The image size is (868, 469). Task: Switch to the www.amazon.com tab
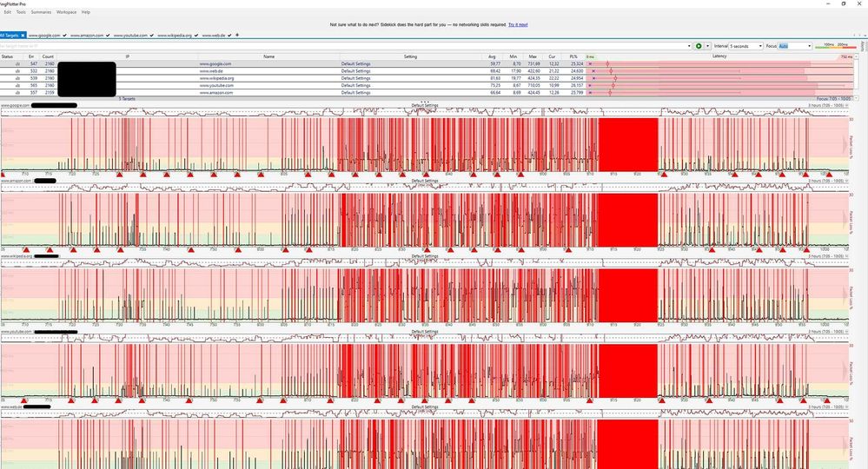pyautogui.click(x=87, y=36)
